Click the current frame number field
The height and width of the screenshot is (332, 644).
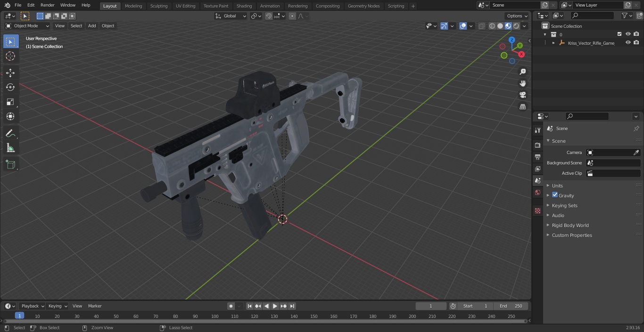coord(431,306)
